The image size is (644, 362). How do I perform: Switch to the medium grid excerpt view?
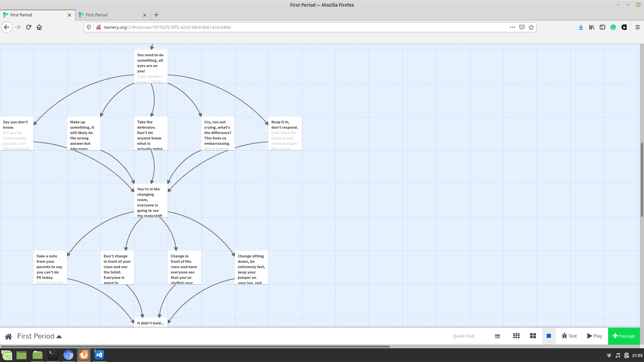pyautogui.click(x=533, y=336)
